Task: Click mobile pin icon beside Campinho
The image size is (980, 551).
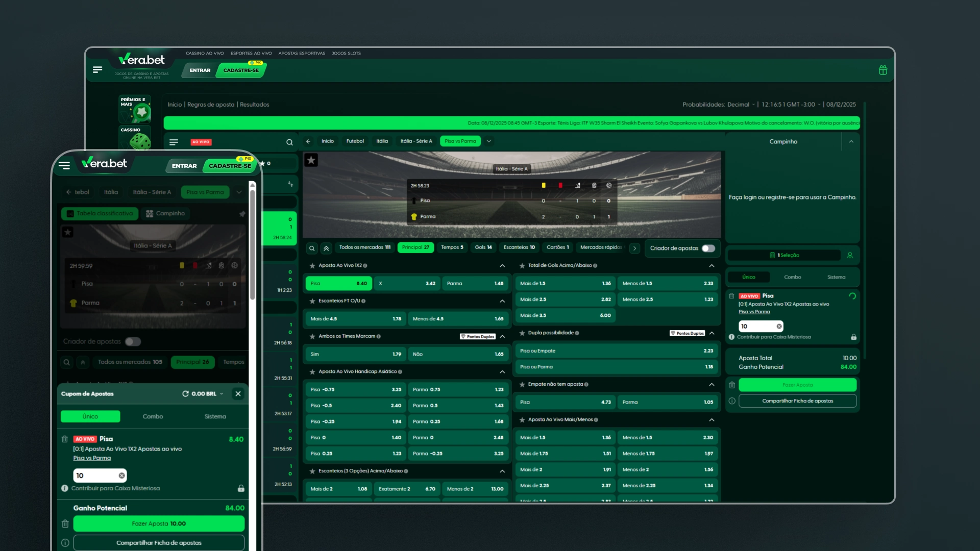Action: [x=242, y=214]
